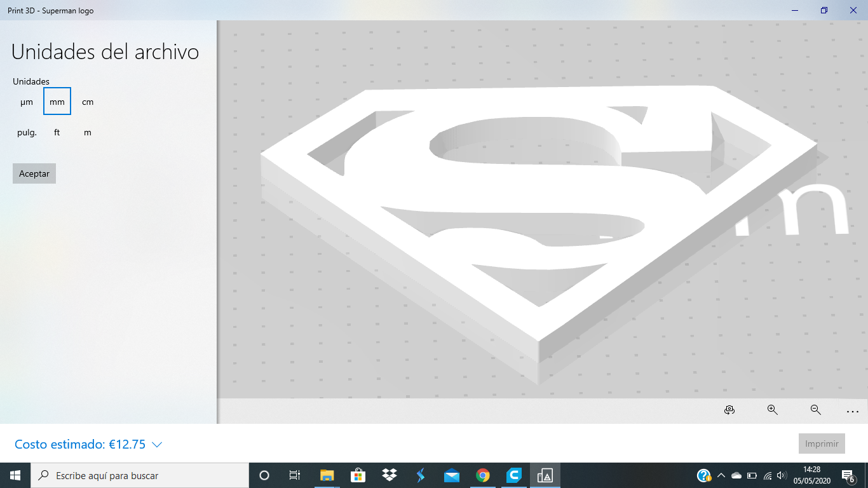Select µm as file units
Image resolution: width=868 pixels, height=488 pixels.
coord(27,102)
